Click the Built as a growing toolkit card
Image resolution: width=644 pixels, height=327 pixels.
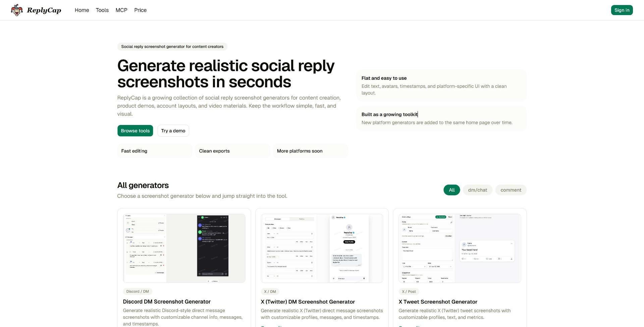441,118
